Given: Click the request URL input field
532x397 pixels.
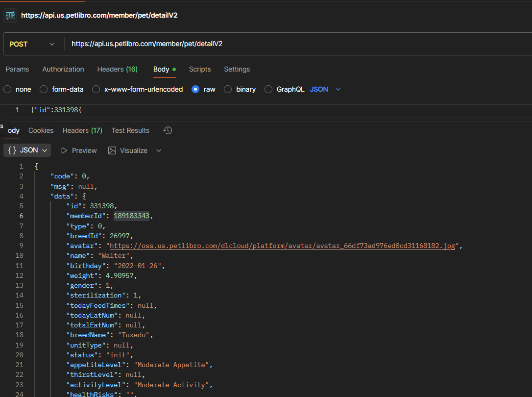Looking at the screenshot, I should click(294, 44).
